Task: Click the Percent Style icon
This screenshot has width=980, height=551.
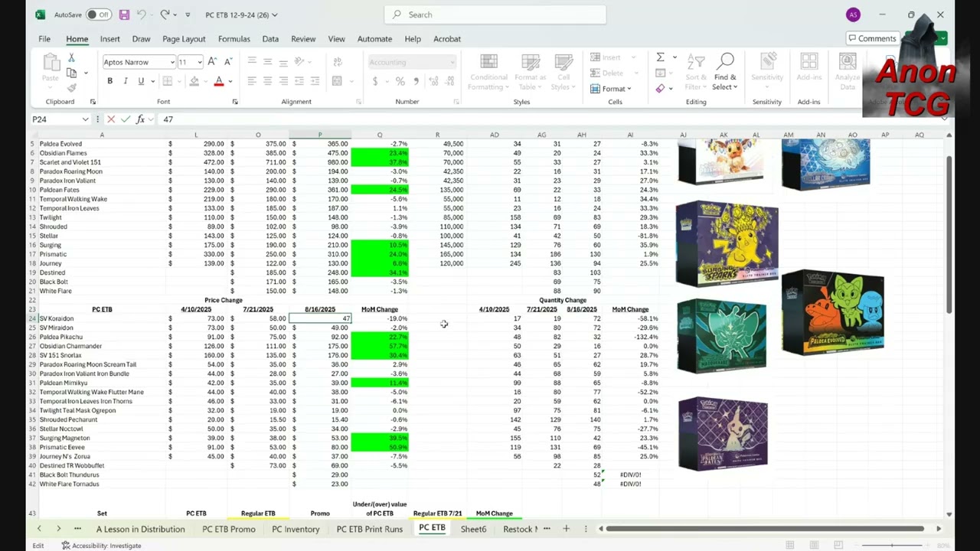Action: point(400,81)
